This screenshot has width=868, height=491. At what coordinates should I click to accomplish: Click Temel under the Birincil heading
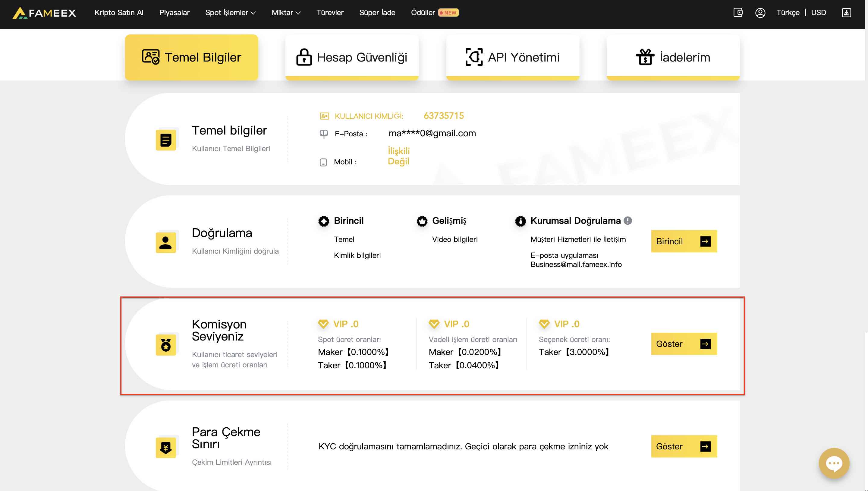344,239
